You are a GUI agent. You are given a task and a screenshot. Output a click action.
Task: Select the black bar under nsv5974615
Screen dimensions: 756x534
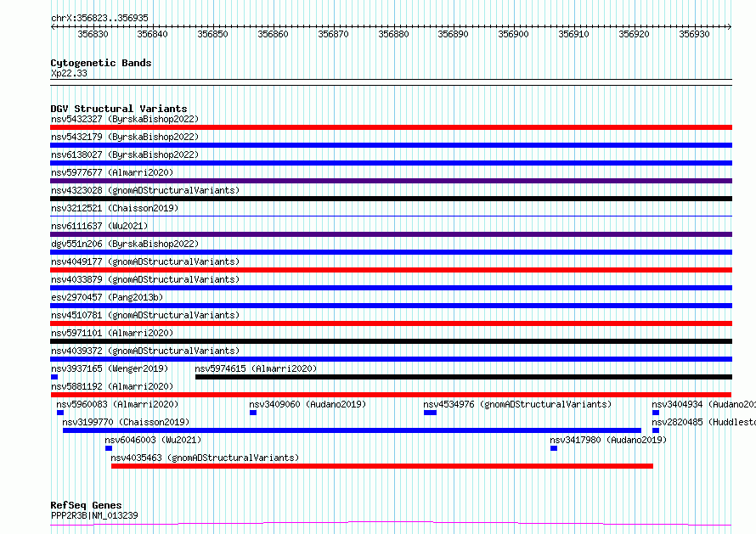464,377
